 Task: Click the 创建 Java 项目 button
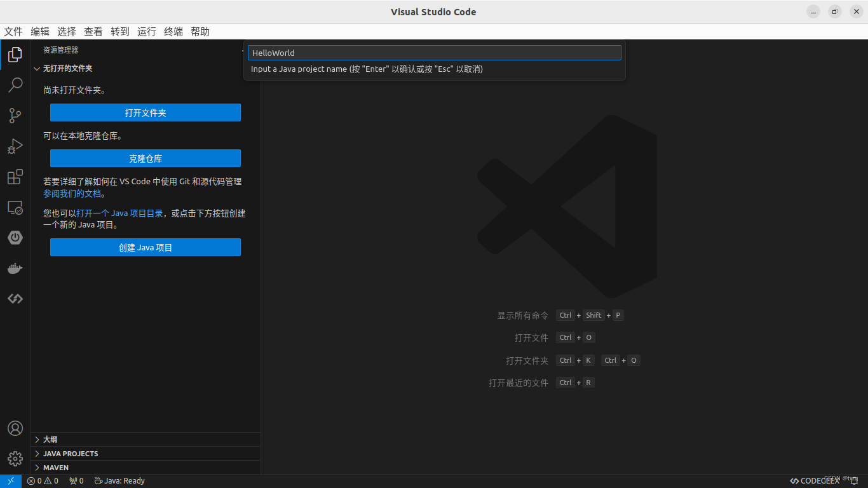click(146, 247)
